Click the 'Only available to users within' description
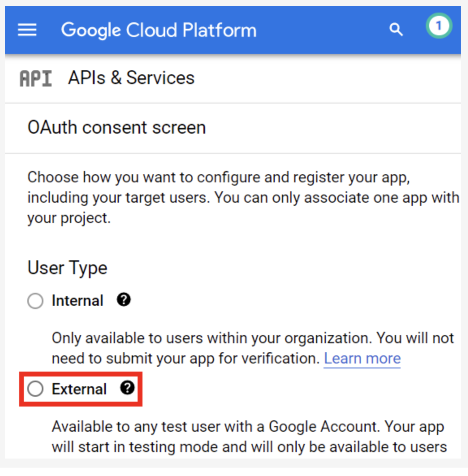Image resolution: width=468 pixels, height=476 pixels. (x=252, y=338)
